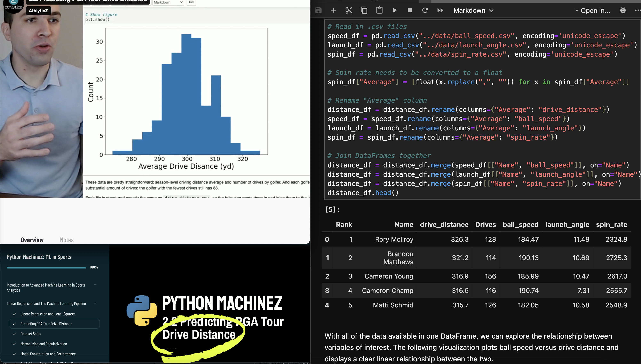Interrupt the kernel with the stop button
This screenshot has height=364, width=641.
410,10
